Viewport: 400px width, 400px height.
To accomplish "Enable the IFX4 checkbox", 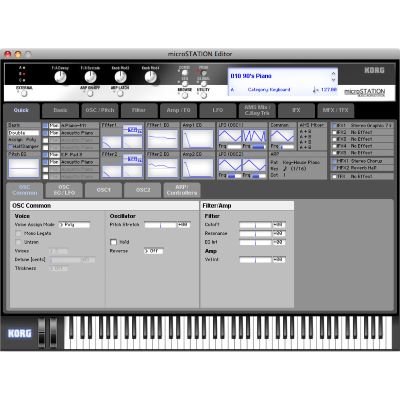I will click(335, 146).
